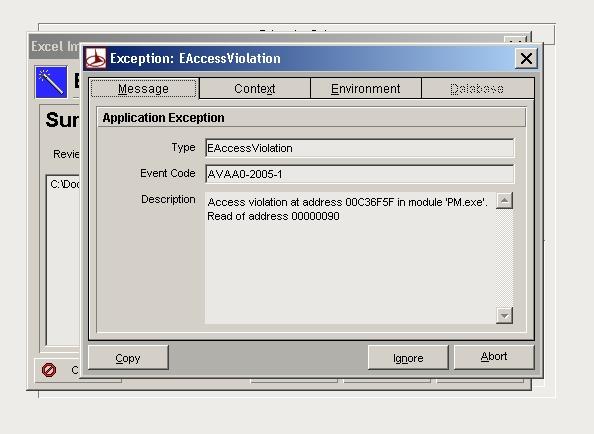Click the Description scrollbar down arrow
This screenshot has width=594, height=434.
click(x=504, y=315)
